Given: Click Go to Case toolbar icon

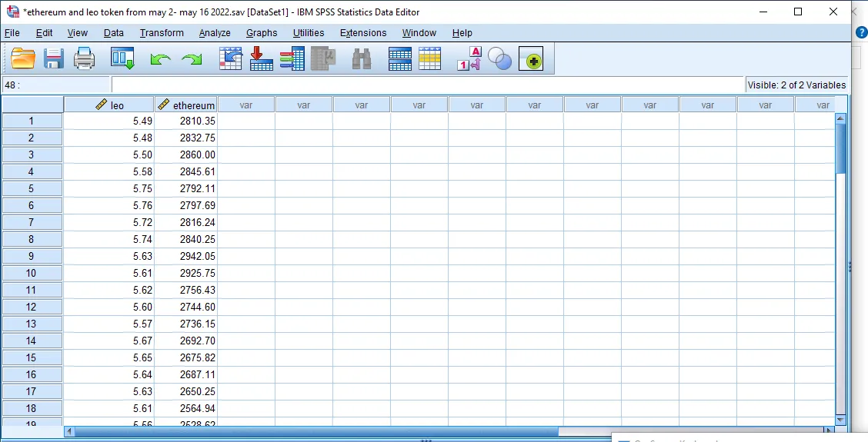Looking at the screenshot, I should point(231,58).
